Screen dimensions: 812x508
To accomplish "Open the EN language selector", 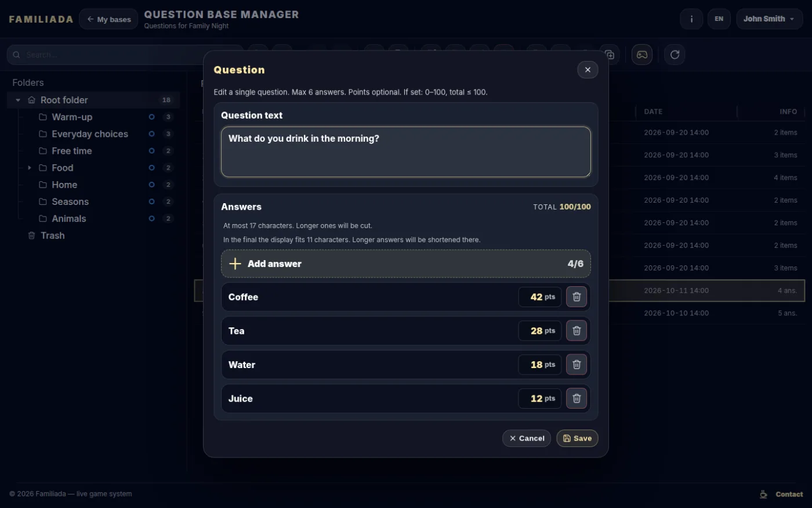I will [x=719, y=19].
